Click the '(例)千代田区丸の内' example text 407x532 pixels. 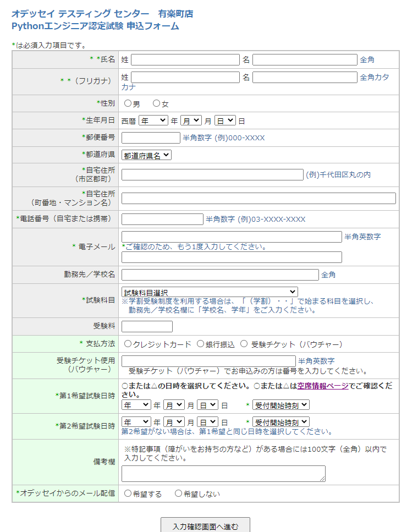[338, 175]
